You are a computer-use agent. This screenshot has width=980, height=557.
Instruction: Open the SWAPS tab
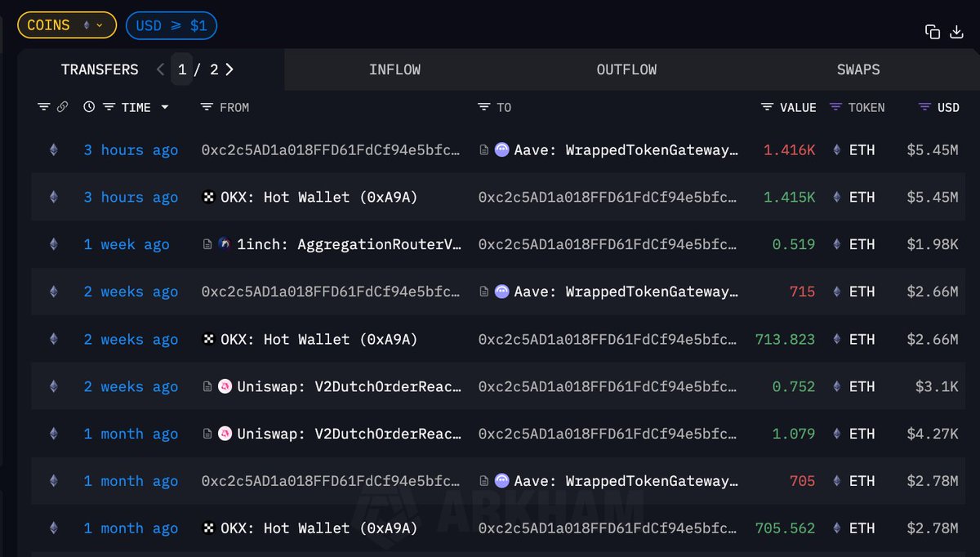coord(858,69)
